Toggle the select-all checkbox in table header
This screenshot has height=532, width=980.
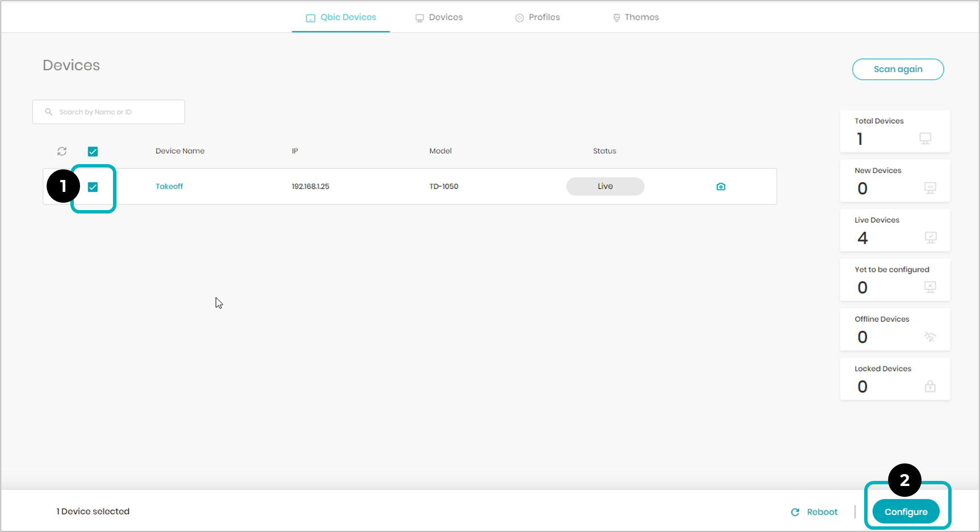point(93,152)
